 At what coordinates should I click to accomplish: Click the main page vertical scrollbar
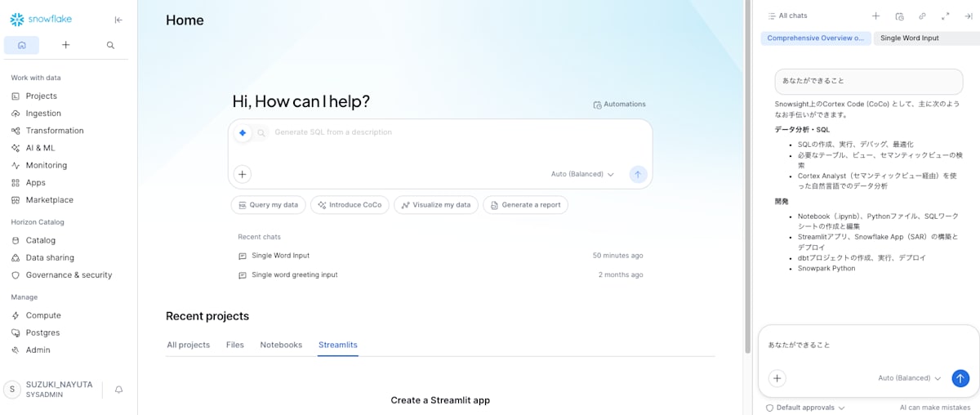click(x=747, y=176)
